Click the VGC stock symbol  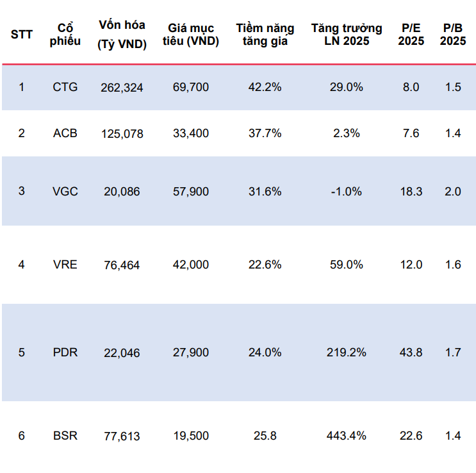coord(65,192)
